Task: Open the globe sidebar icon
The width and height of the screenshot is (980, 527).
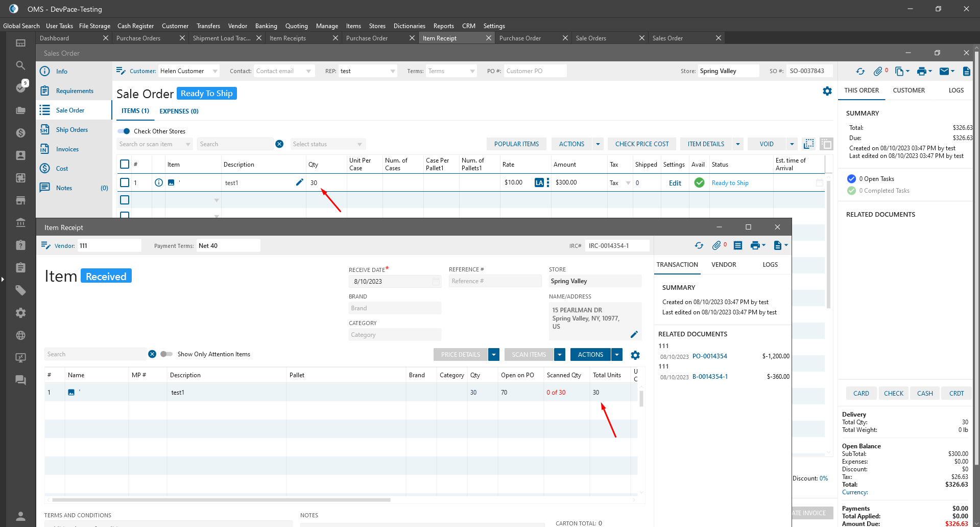Action: pos(20,335)
